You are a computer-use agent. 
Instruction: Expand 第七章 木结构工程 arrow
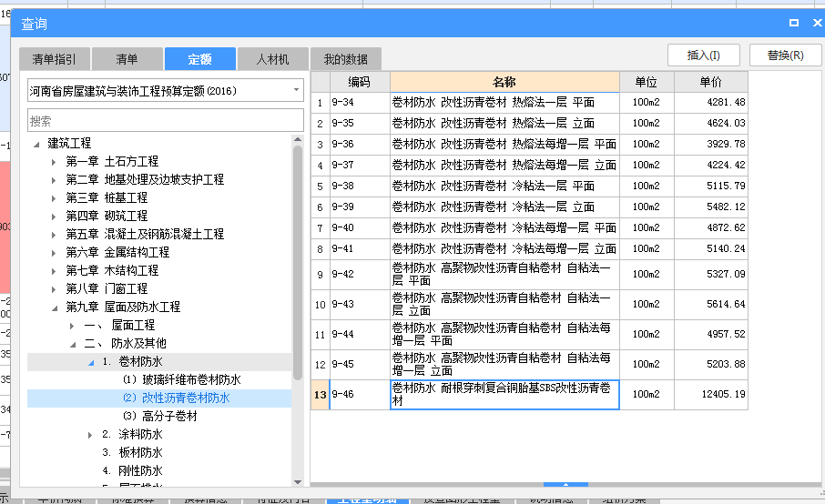point(54,271)
